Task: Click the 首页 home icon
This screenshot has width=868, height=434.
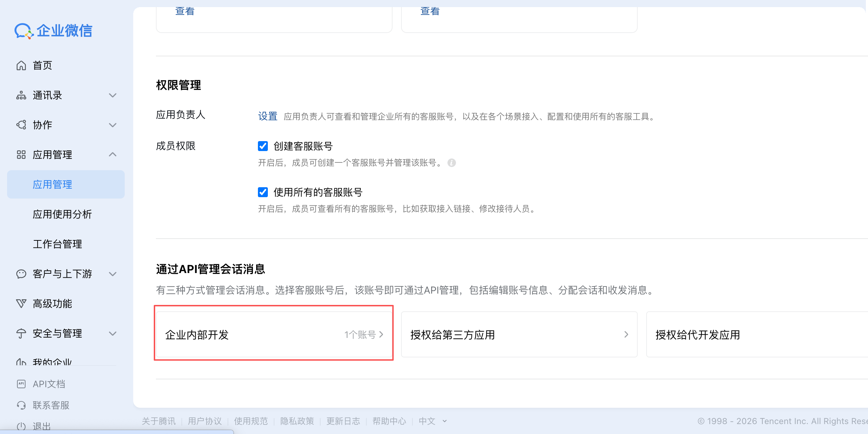Action: (21, 66)
